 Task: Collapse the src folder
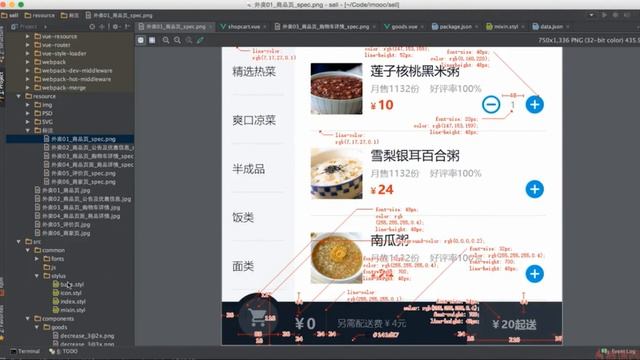tap(18, 242)
